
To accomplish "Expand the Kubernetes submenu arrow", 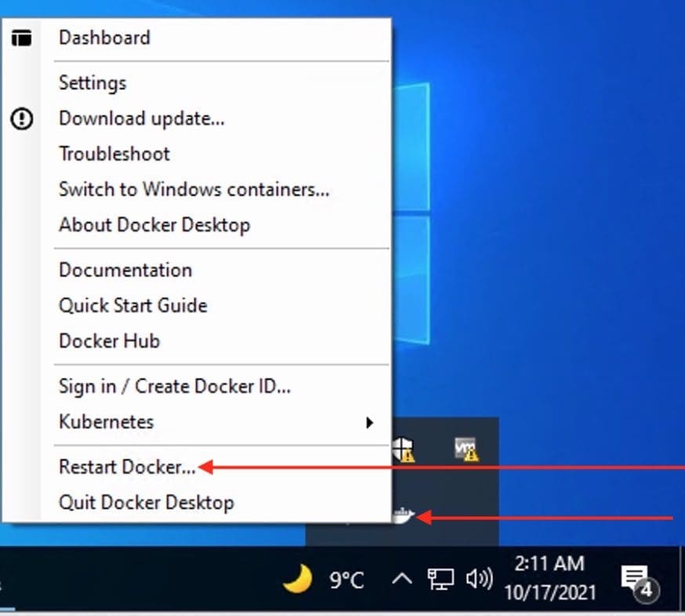I will [369, 422].
